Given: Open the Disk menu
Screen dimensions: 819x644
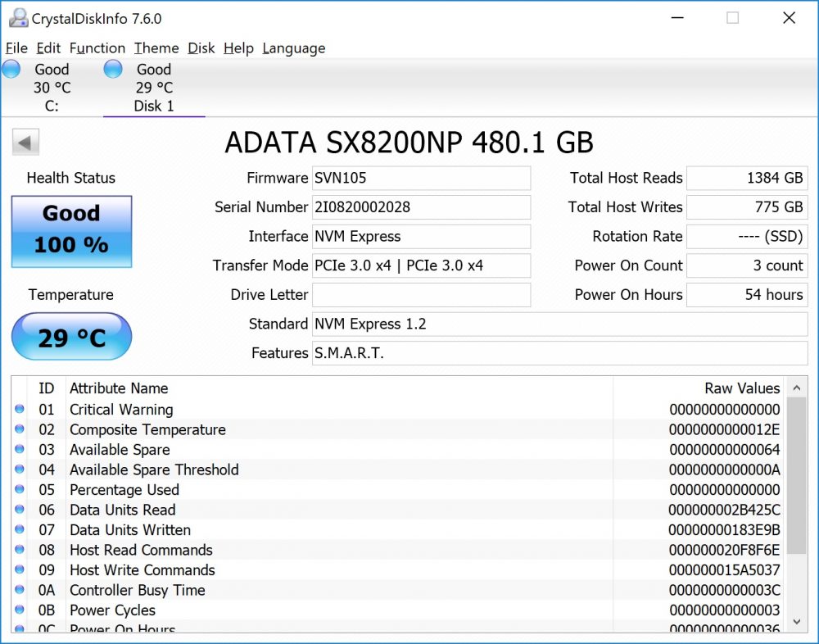Looking at the screenshot, I should pyautogui.click(x=201, y=48).
